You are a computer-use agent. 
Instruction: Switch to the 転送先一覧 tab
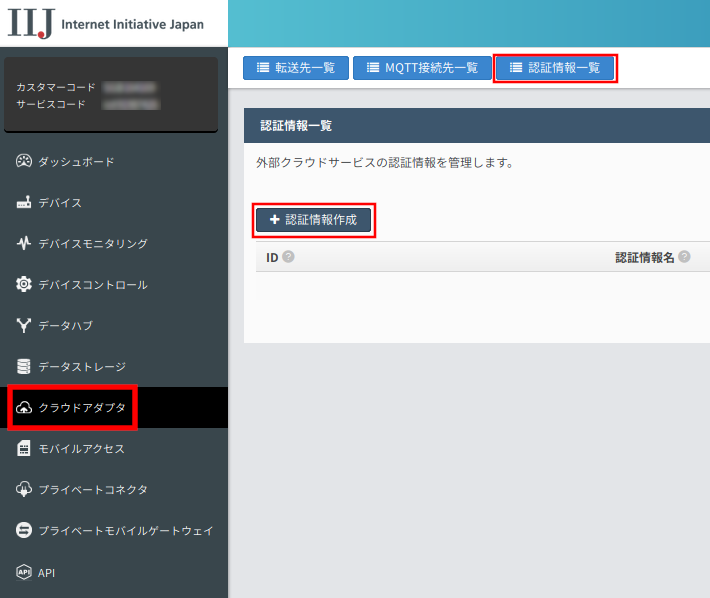click(x=296, y=68)
